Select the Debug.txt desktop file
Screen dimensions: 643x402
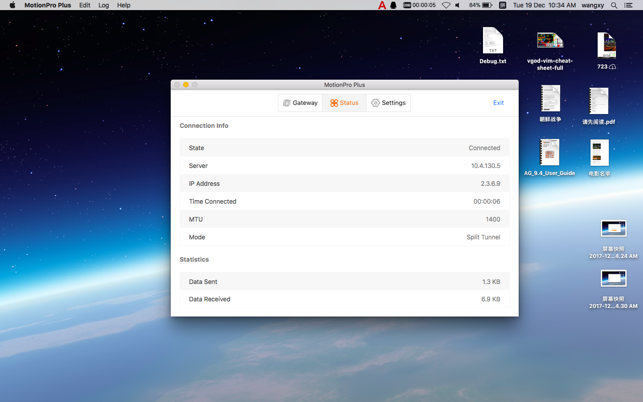pyautogui.click(x=493, y=45)
